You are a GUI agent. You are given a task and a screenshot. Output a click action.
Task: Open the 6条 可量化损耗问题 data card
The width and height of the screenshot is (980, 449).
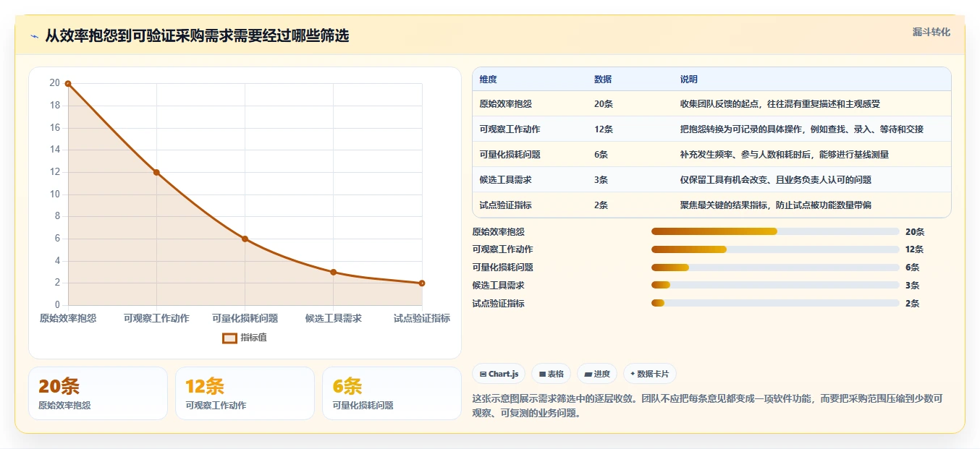[x=392, y=393]
